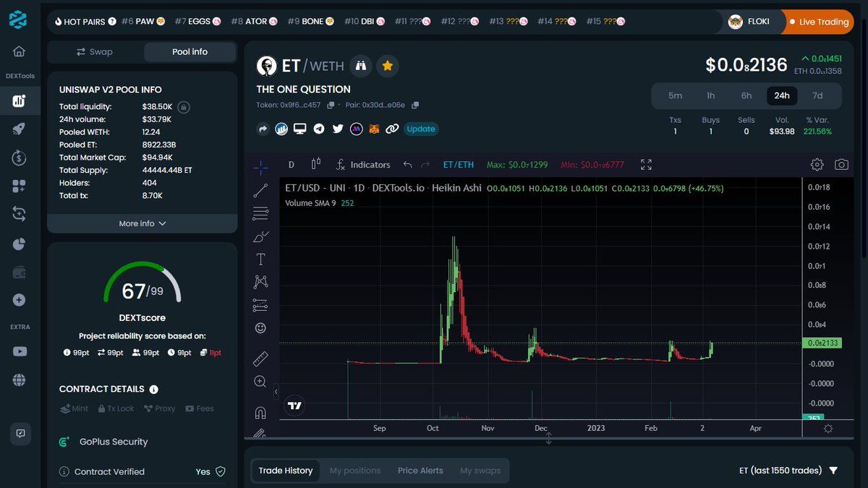Select the crosshair cursor tool on chart
Image resolution: width=868 pixels, height=488 pixels.
point(260,168)
